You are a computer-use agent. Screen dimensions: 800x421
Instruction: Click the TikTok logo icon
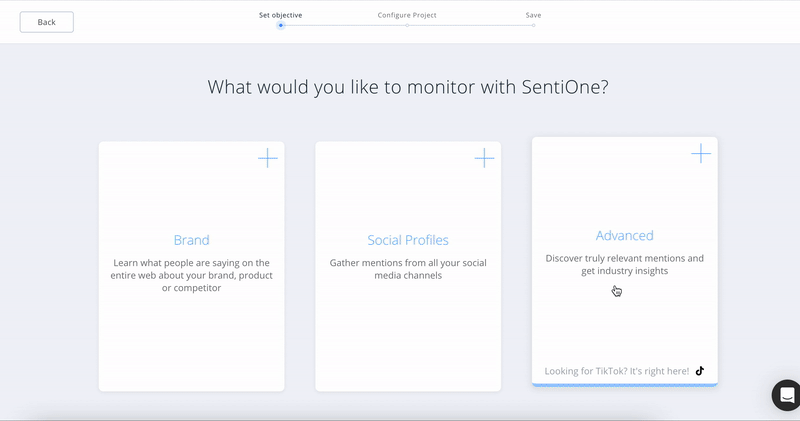pyautogui.click(x=700, y=371)
